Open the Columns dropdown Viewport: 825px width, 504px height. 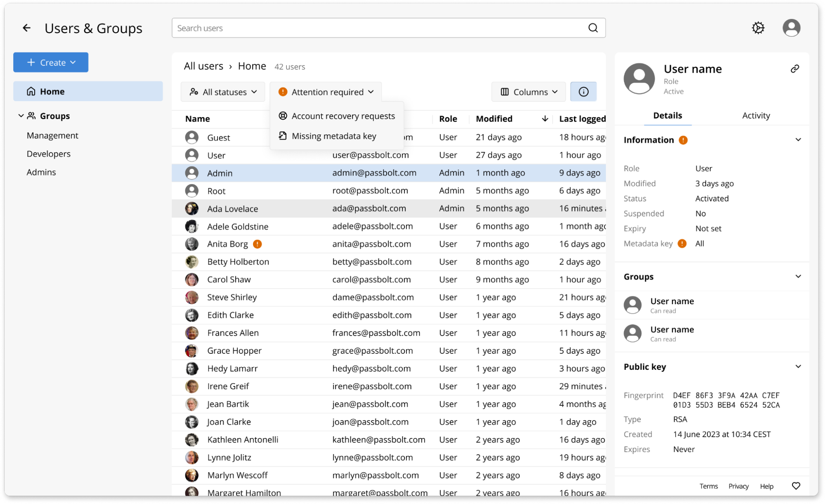(x=528, y=92)
